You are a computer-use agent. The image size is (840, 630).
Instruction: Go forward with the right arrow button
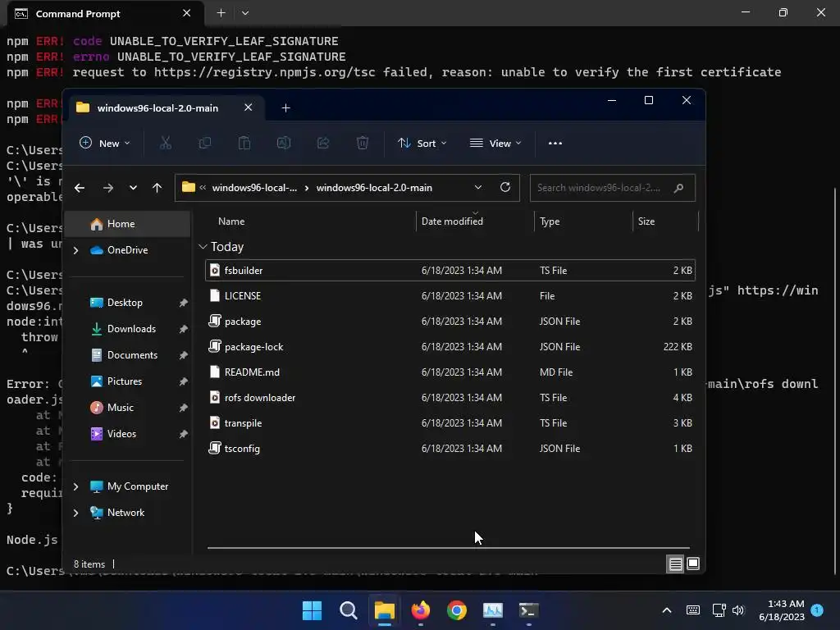107,188
